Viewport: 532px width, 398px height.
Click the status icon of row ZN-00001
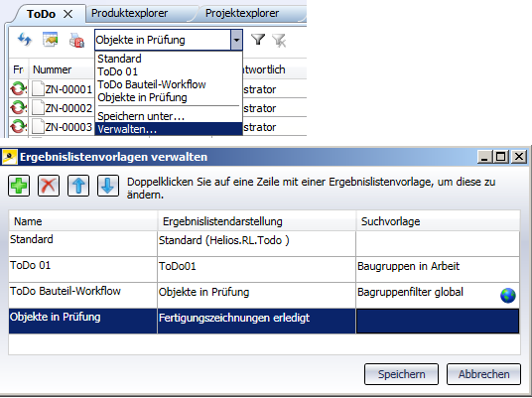click(18, 89)
